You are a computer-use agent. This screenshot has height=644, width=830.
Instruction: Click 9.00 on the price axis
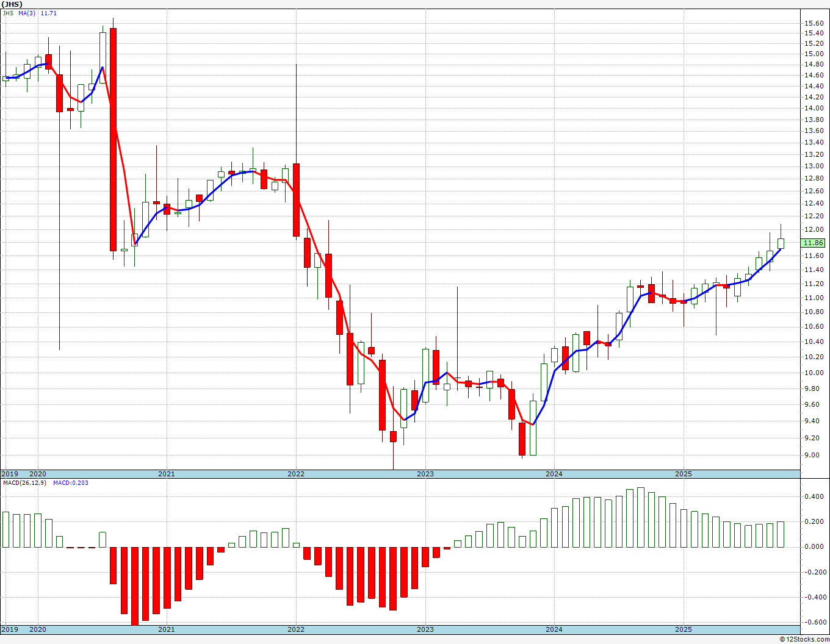click(x=814, y=455)
